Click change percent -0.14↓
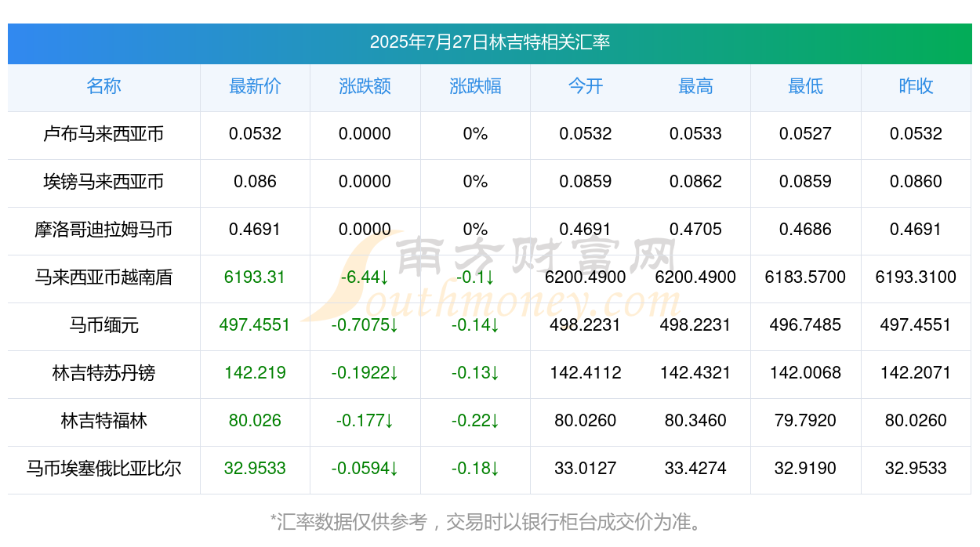Viewport: 980px width, 547px height. point(475,325)
